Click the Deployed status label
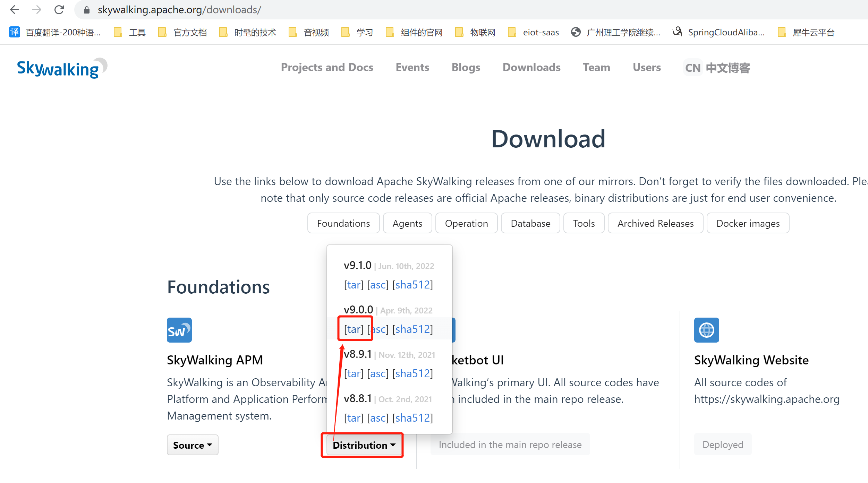The width and height of the screenshot is (868, 483). click(723, 444)
